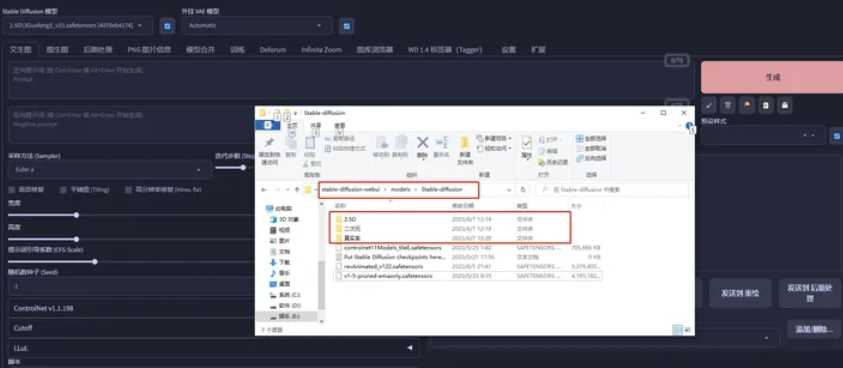Open the external VAE Automatic dropdown
This screenshot has height=368, width=843.
click(x=257, y=25)
